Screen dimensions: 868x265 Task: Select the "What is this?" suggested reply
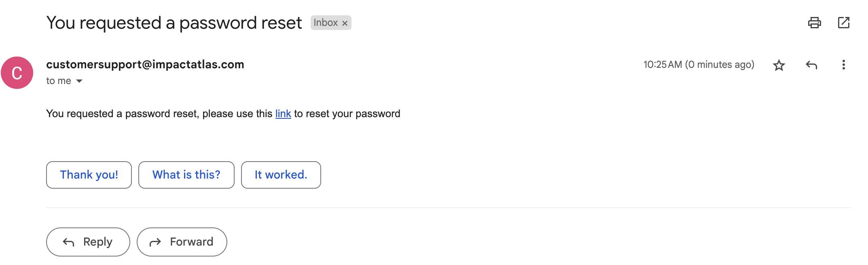tap(186, 175)
